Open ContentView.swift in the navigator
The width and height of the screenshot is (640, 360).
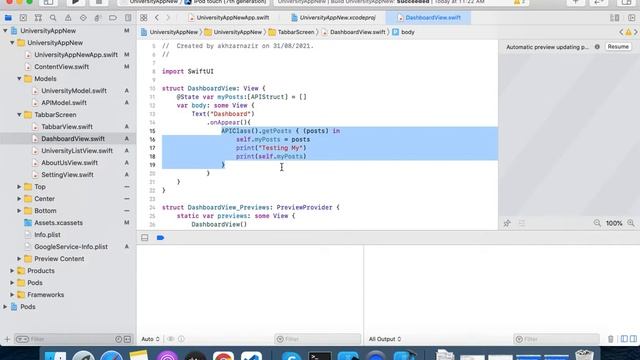pos(62,67)
